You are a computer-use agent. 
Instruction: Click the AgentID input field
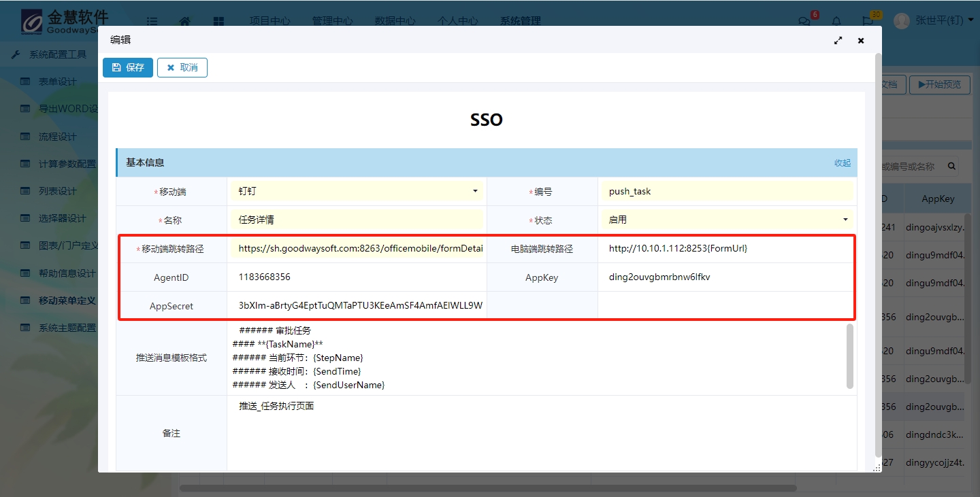tap(357, 277)
